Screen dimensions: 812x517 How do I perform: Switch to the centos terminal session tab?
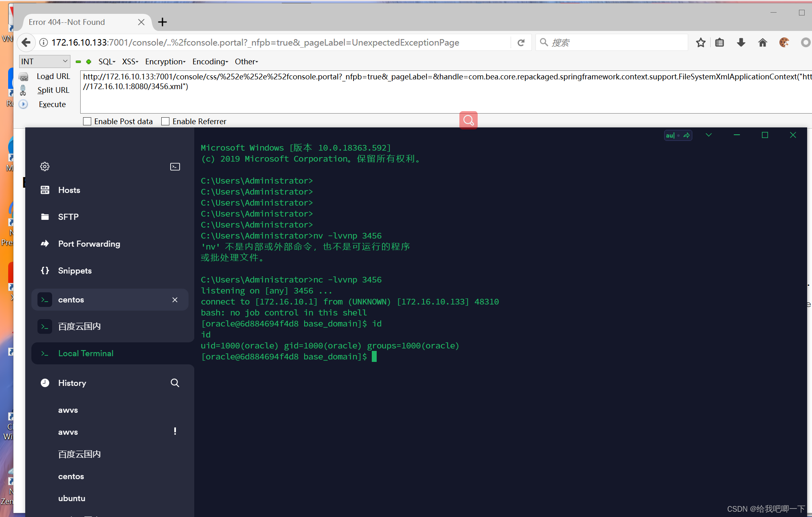point(71,300)
